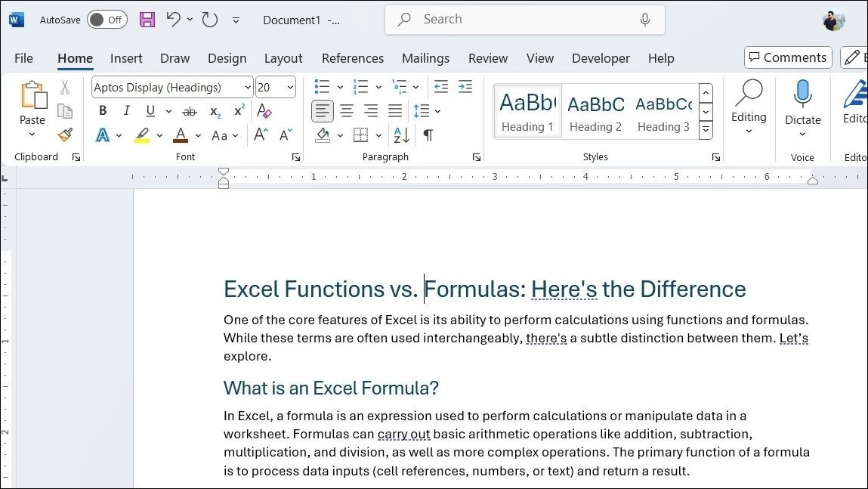Apply the font color swatch
868x489 pixels.
(181, 135)
